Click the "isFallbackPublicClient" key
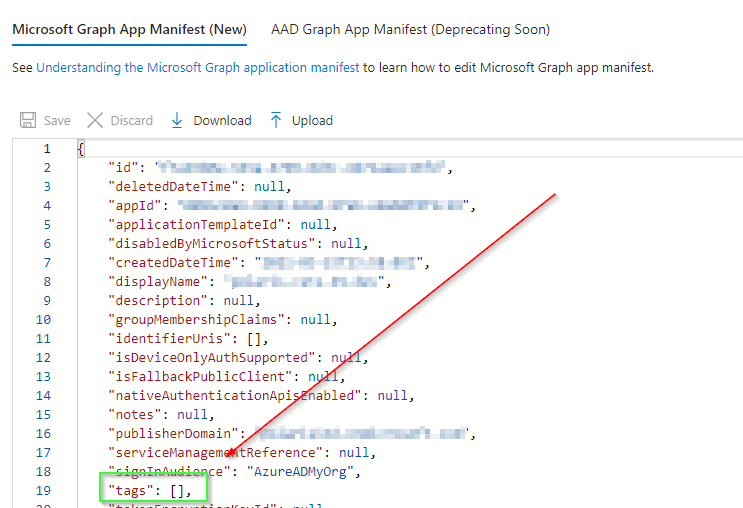Screen dimensions: 743x508 tap(200, 376)
